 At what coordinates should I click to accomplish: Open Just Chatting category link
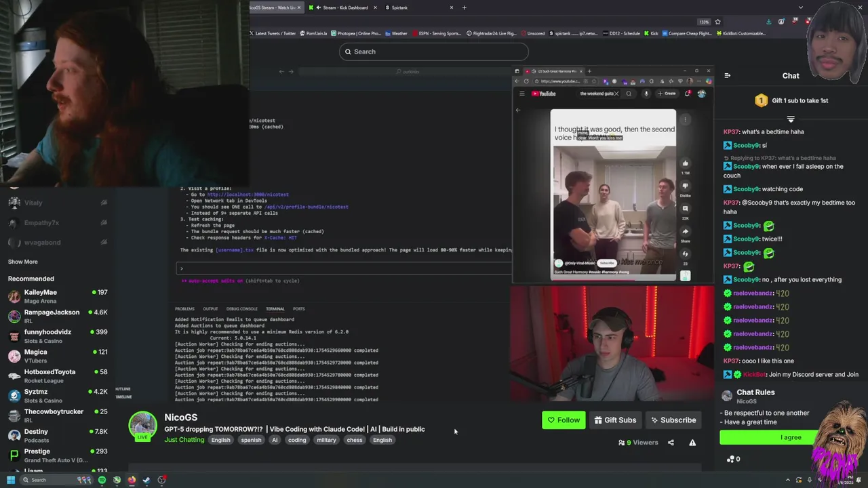click(x=184, y=440)
